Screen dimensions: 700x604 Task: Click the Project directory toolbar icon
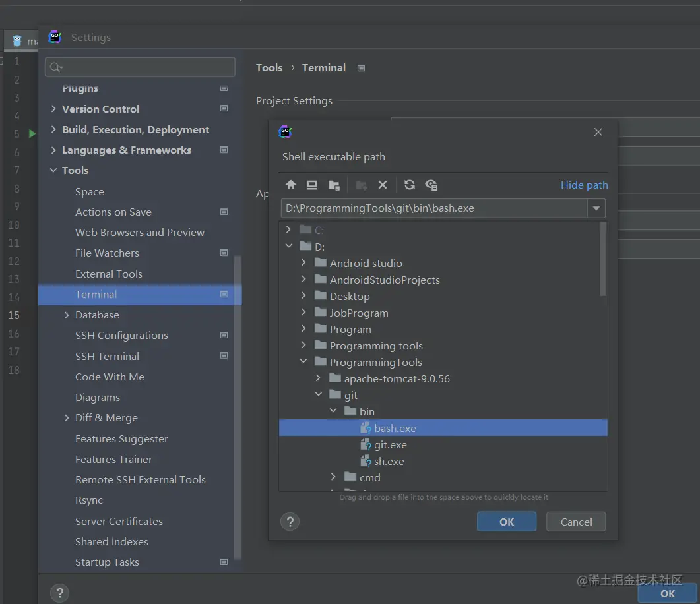click(x=334, y=185)
